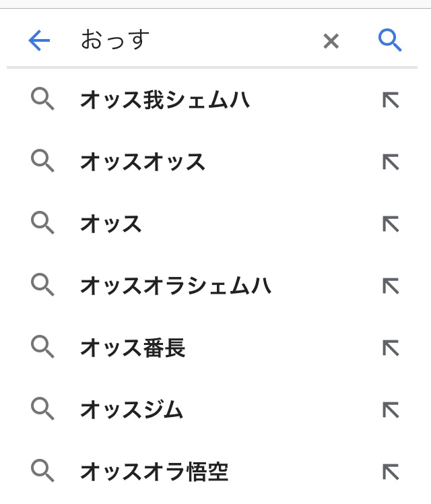Fill search with オッスオッス using arrow icon
Image resolution: width=431 pixels, height=504 pixels.
coord(391,162)
